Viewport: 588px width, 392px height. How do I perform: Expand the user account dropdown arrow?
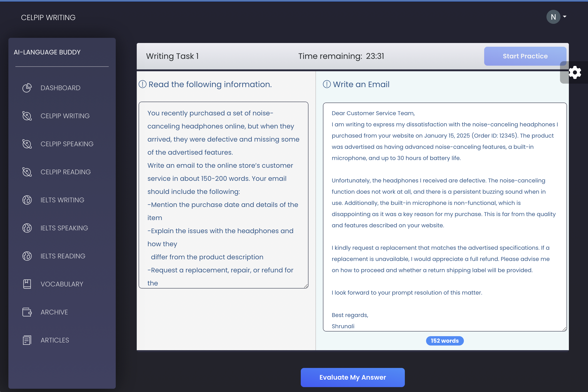point(564,17)
